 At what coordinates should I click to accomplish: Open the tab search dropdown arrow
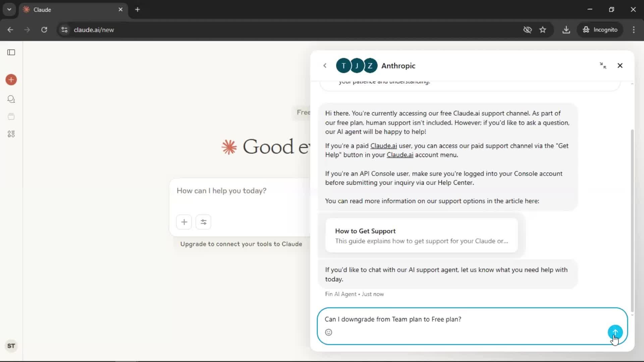pyautogui.click(x=9, y=9)
